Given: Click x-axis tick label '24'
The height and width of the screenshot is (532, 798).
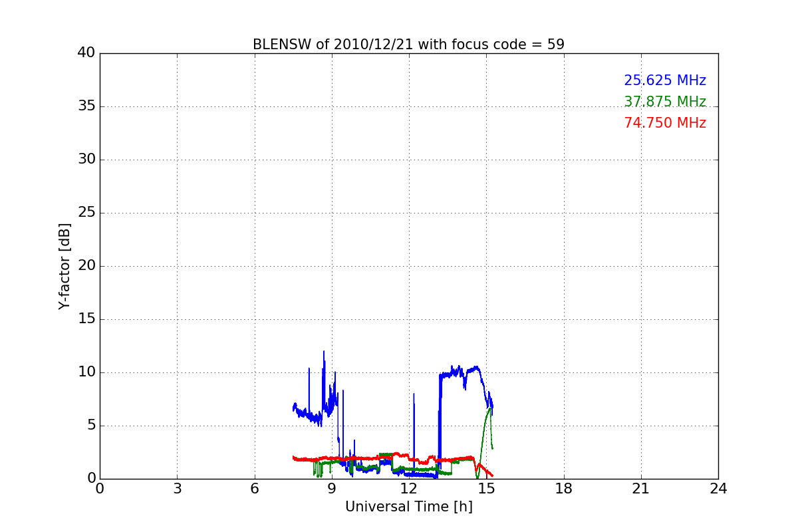Looking at the screenshot, I should click(718, 489).
